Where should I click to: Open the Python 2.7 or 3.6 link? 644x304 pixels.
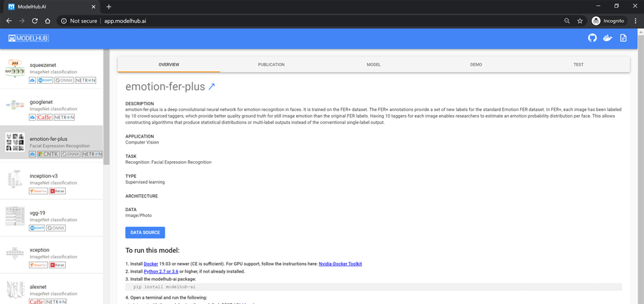click(x=161, y=272)
